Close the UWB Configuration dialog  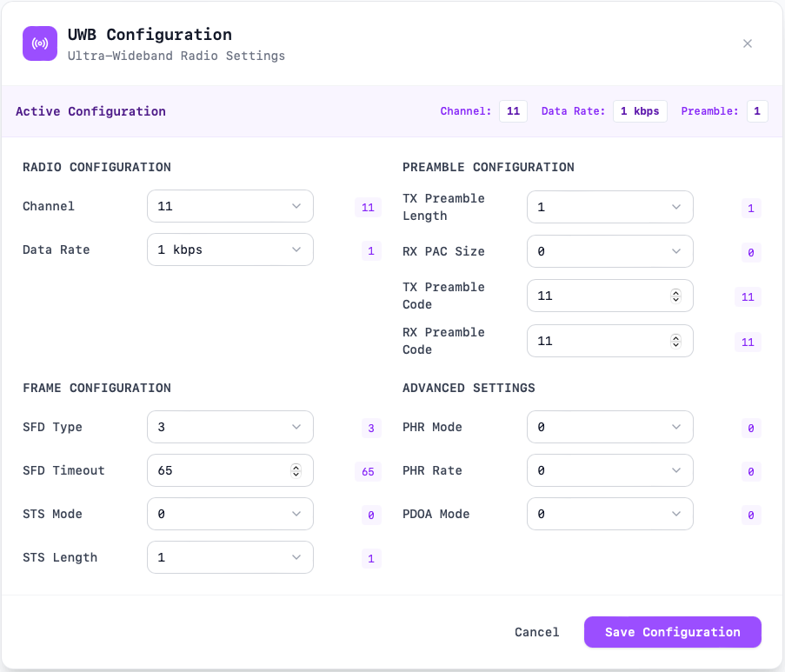pos(747,43)
